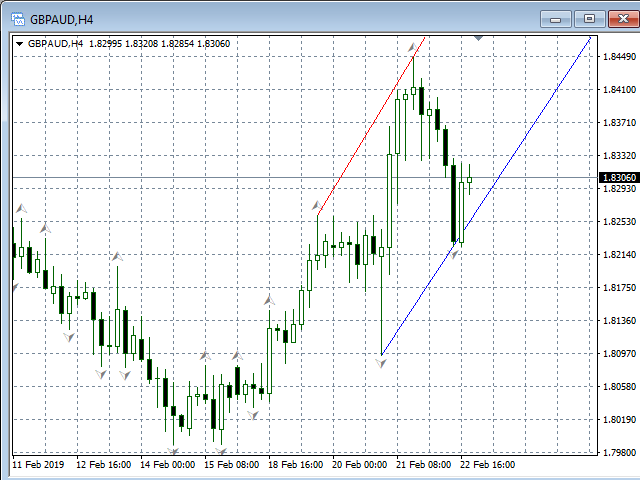The width and height of the screenshot is (640, 480).
Task: Click the 20 Feb 00:00 time label
Action: [x=360, y=464]
